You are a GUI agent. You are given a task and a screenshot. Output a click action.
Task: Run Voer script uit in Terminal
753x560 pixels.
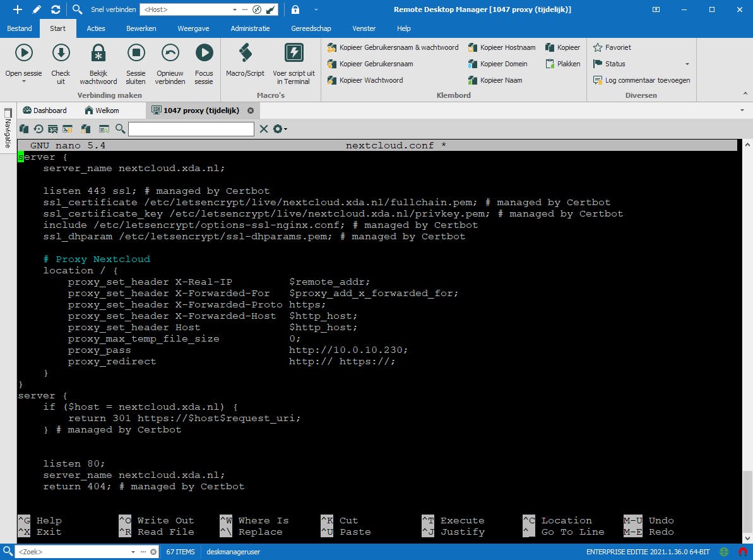293,53
